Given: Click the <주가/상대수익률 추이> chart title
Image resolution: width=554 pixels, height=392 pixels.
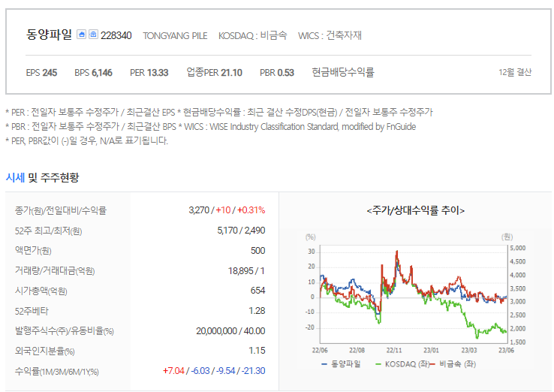Looking at the screenshot, I should tap(416, 211).
